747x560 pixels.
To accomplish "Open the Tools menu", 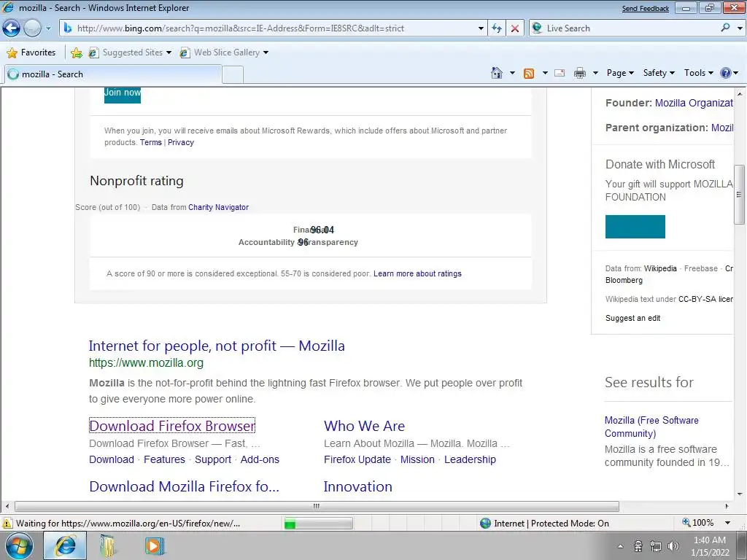I will click(x=698, y=73).
